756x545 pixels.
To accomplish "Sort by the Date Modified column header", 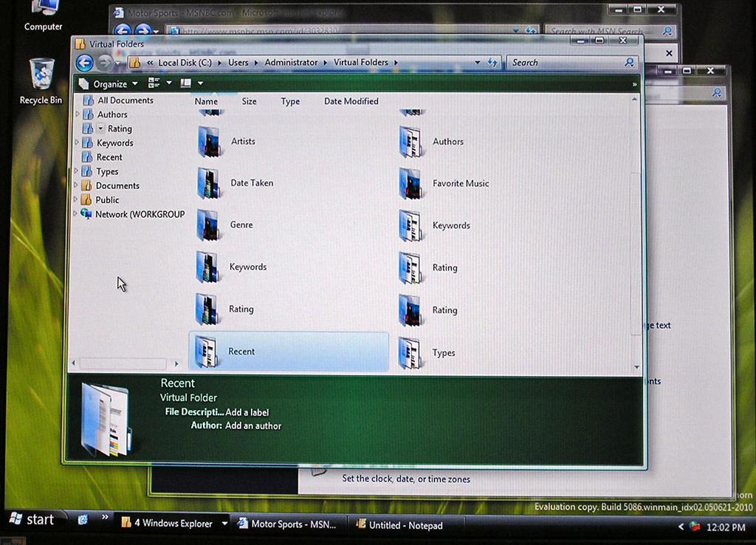I will tap(351, 101).
